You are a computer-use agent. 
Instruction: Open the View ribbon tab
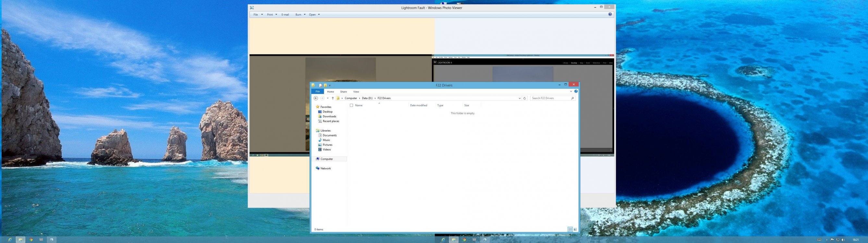click(356, 92)
